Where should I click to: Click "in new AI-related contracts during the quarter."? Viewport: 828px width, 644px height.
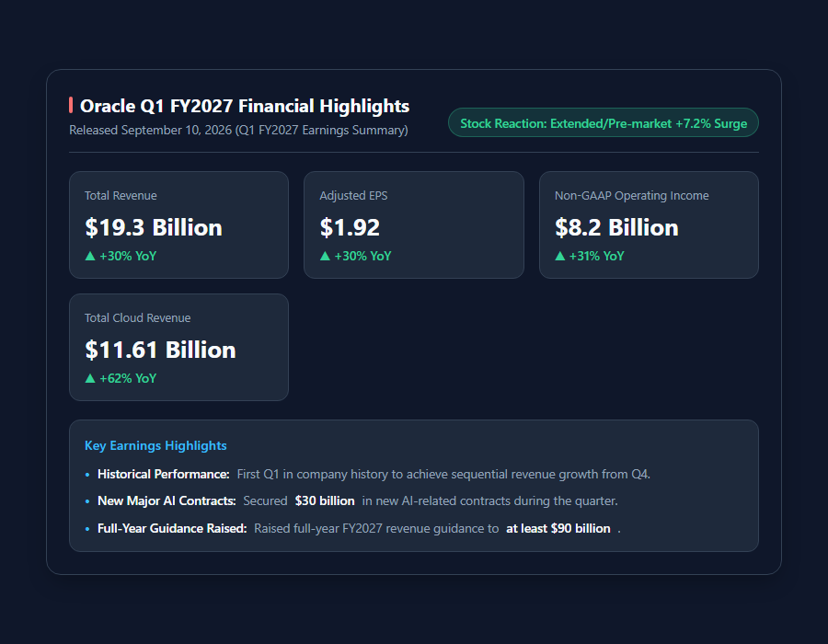[x=490, y=501]
